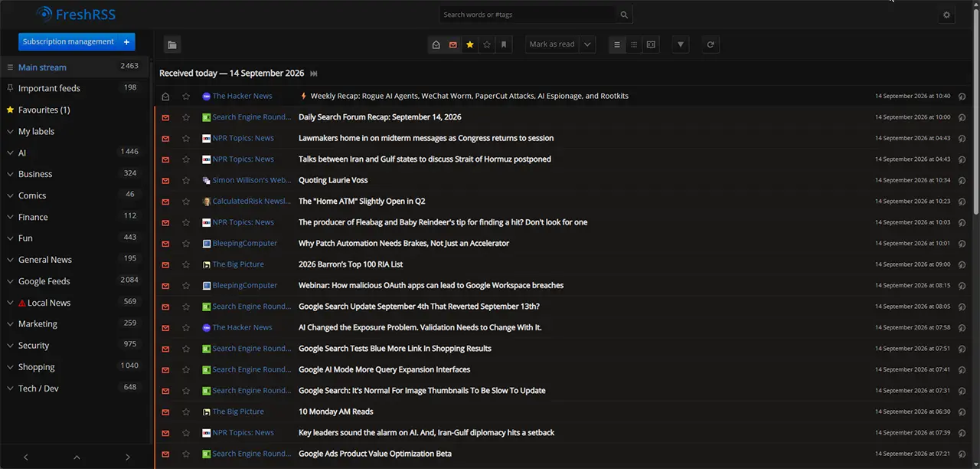Add a subscription with plus button
The height and width of the screenshot is (469, 980).
[x=126, y=41]
